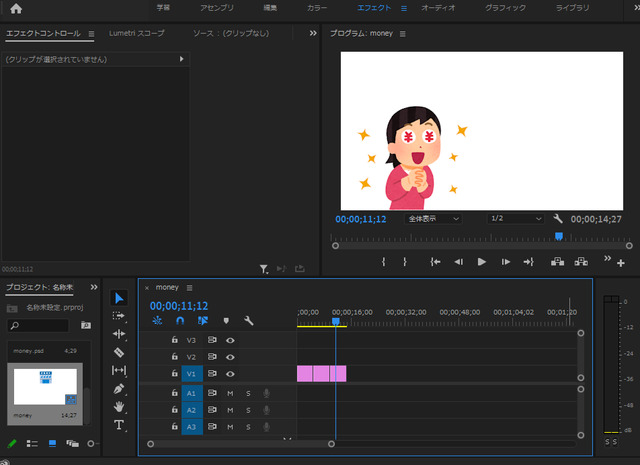This screenshot has height=465, width=640.
Task: Open the effect controls filter icon
Action: pyautogui.click(x=264, y=269)
